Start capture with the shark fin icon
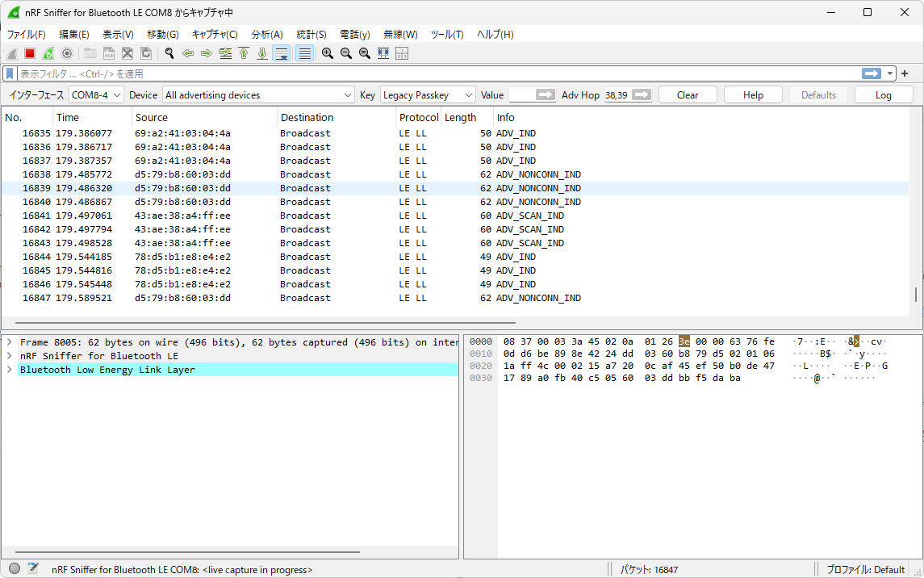 click(x=12, y=53)
